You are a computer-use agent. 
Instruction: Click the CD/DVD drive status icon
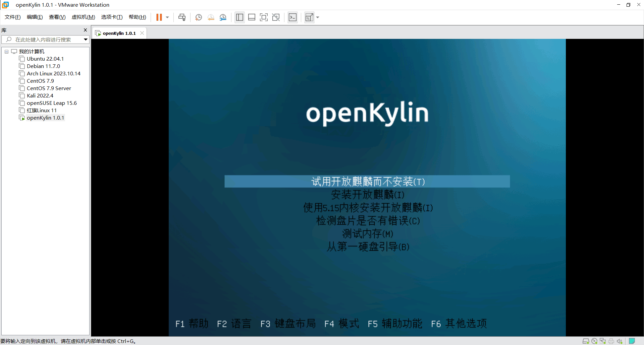[594, 341]
